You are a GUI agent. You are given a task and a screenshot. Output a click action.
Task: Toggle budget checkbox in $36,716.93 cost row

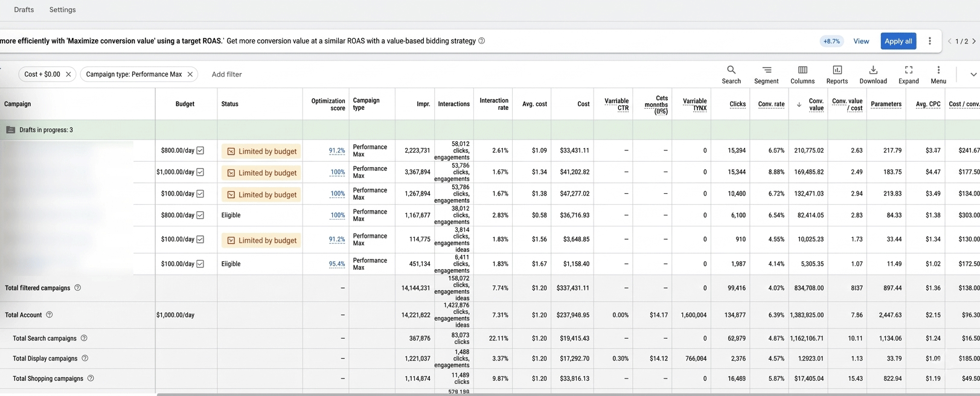coord(200,215)
